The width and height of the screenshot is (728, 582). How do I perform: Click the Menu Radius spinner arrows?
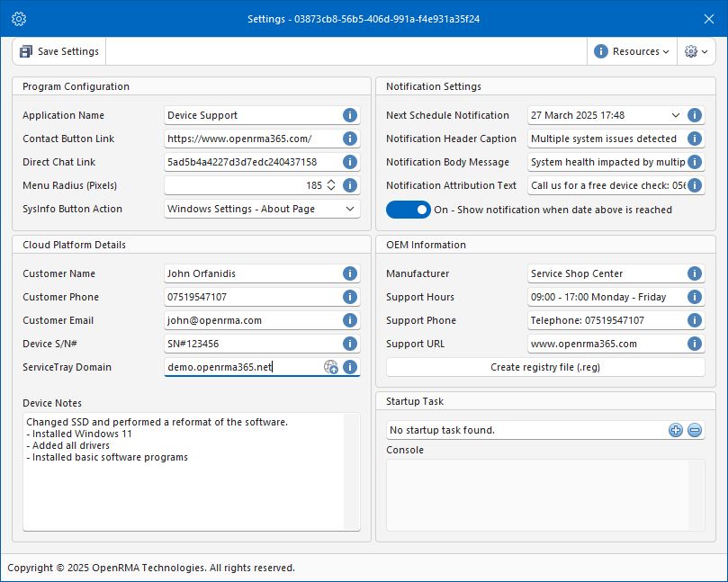pyautogui.click(x=330, y=185)
